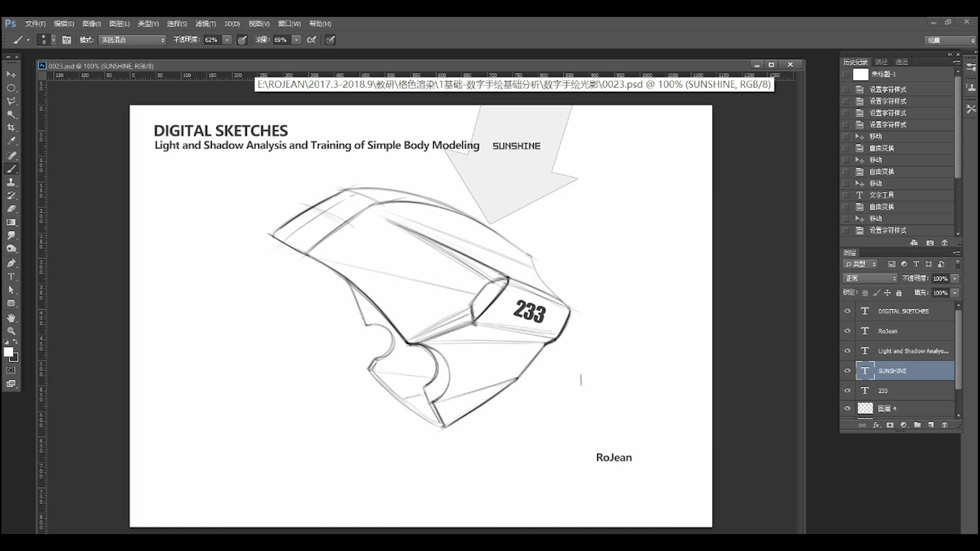Toggle visibility of SUNSHINE layer
Image resolution: width=980 pixels, height=551 pixels.
pyautogui.click(x=847, y=371)
